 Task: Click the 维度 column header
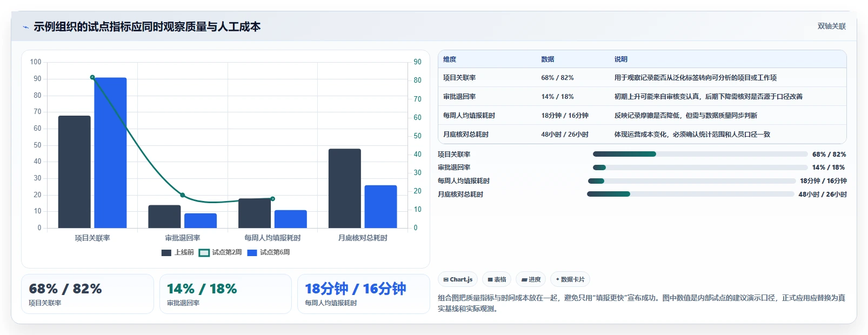pyautogui.click(x=450, y=59)
